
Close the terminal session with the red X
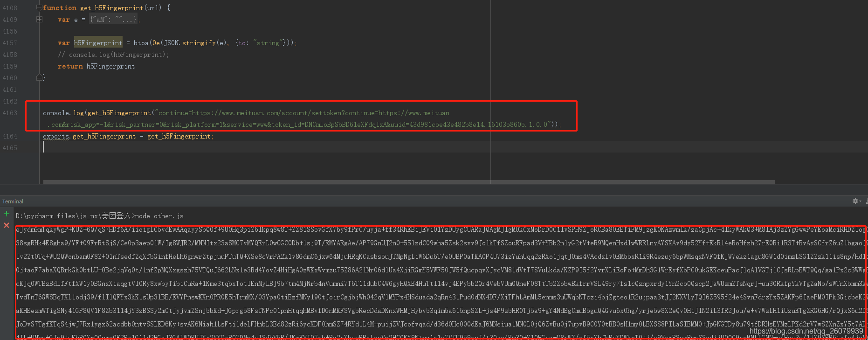tap(7, 225)
